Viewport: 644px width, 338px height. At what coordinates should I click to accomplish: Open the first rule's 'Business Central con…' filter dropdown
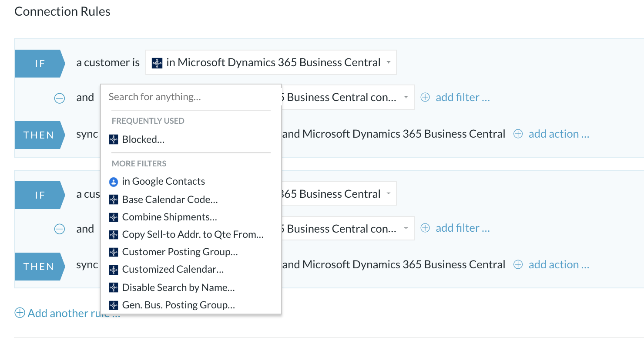[348, 97]
